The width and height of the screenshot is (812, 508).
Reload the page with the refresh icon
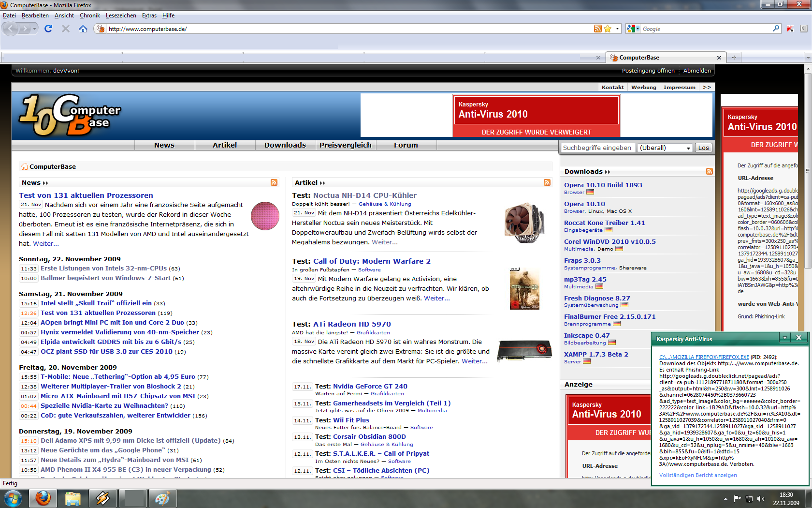point(48,29)
